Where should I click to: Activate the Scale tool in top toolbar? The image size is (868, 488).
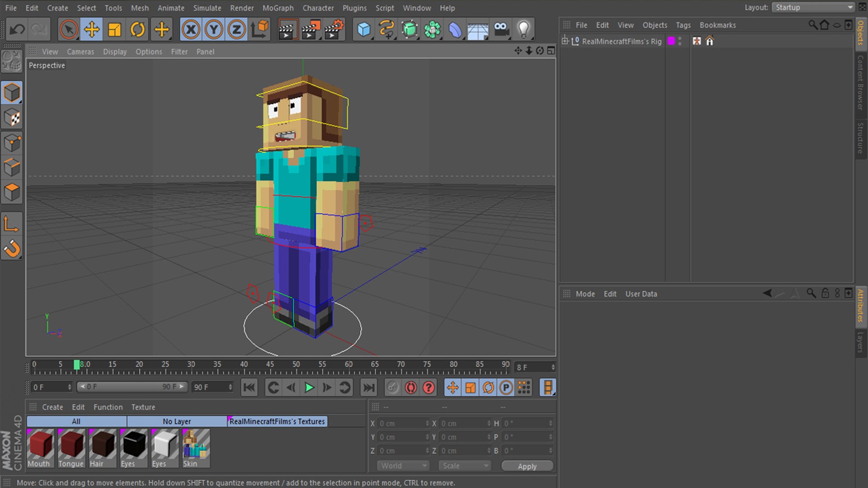coord(115,30)
